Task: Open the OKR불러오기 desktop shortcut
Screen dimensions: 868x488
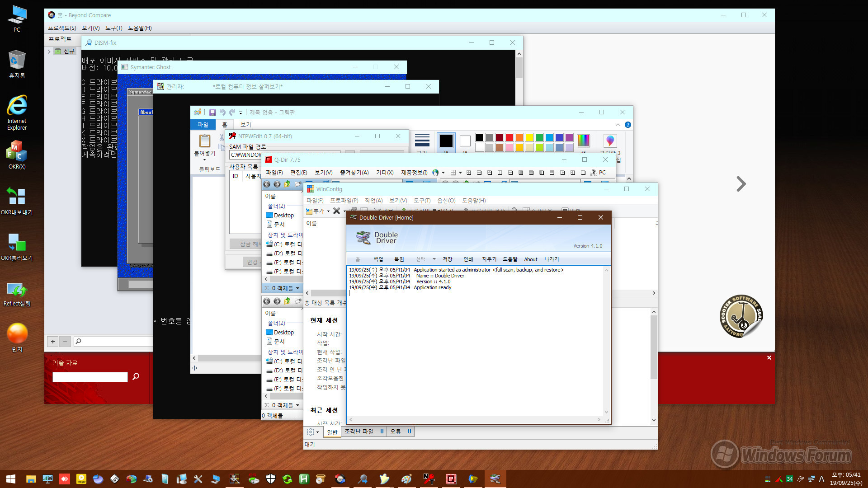Action: (x=17, y=246)
